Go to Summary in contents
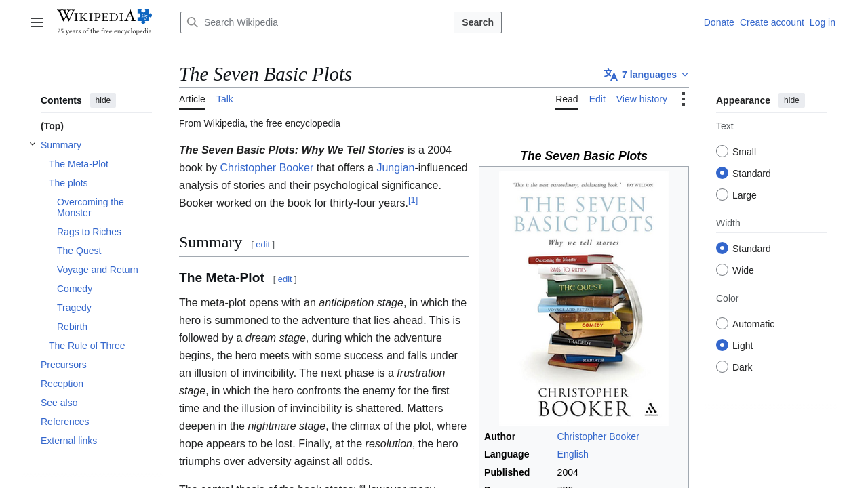 pyautogui.click(x=61, y=145)
